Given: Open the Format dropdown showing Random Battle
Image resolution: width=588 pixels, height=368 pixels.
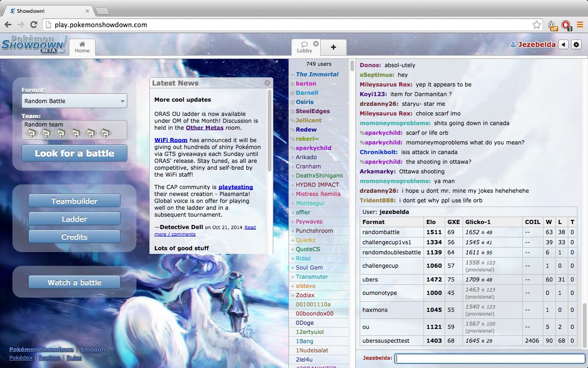Looking at the screenshot, I should [x=74, y=101].
